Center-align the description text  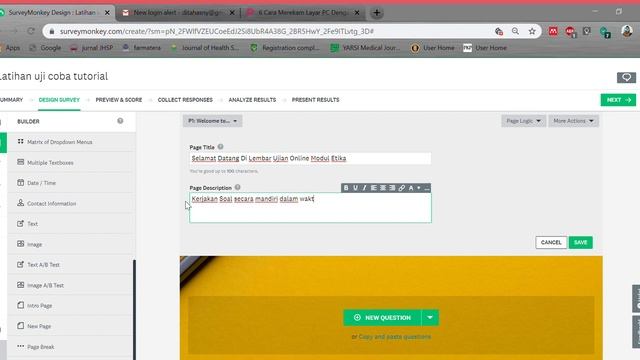(x=383, y=188)
